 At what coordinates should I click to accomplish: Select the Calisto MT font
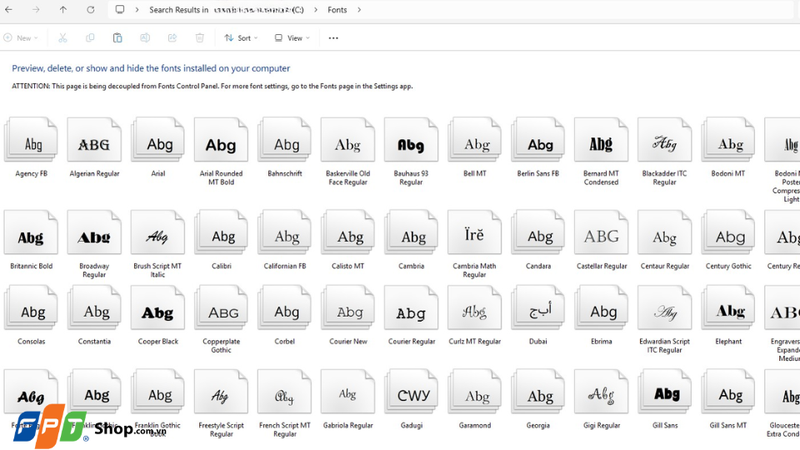click(348, 240)
